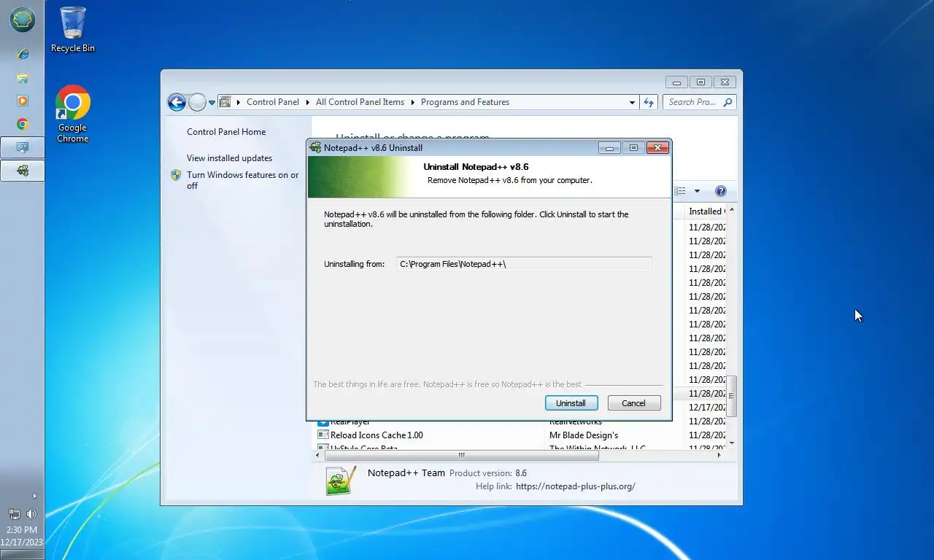The height and width of the screenshot is (560, 934).
Task: Click the All Control Panel Items breadcrumb
Action: tap(360, 102)
